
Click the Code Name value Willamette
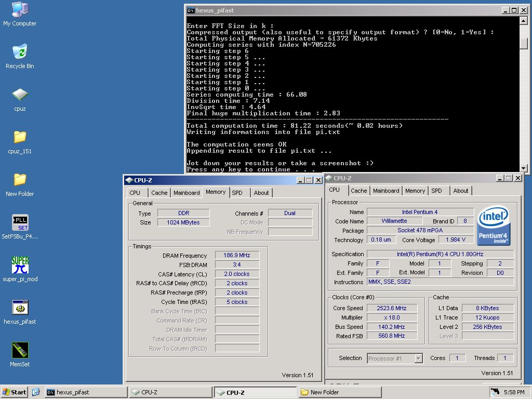click(x=394, y=221)
